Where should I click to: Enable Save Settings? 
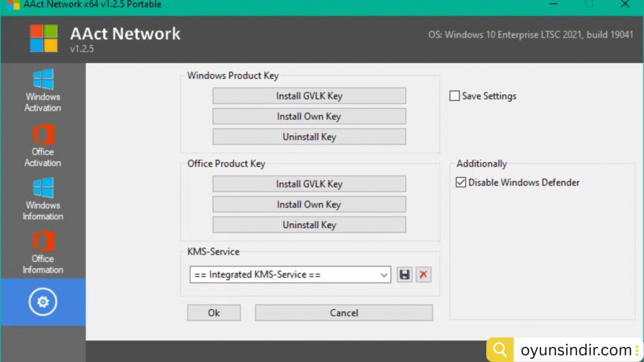[x=455, y=96]
